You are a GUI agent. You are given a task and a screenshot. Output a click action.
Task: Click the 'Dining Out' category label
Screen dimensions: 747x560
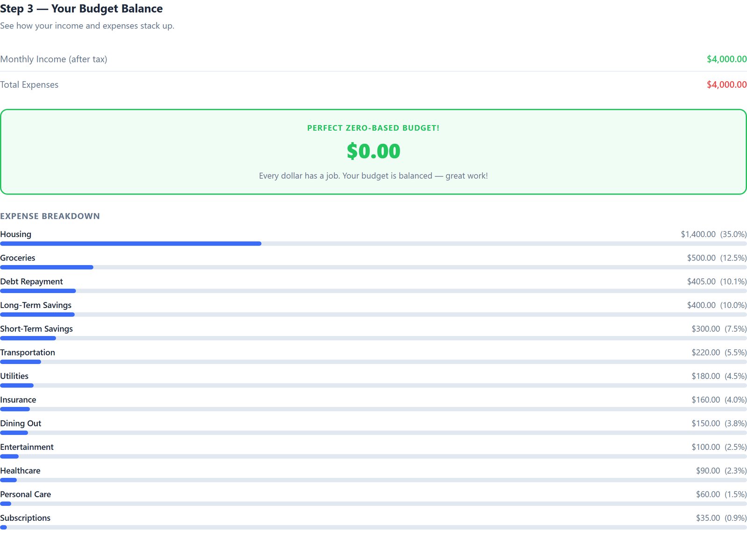pos(21,423)
